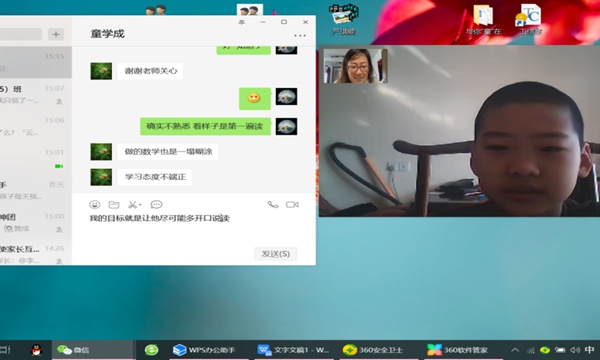Open the volume speaker tray icon
The width and height of the screenshot is (600, 360).
point(575,350)
